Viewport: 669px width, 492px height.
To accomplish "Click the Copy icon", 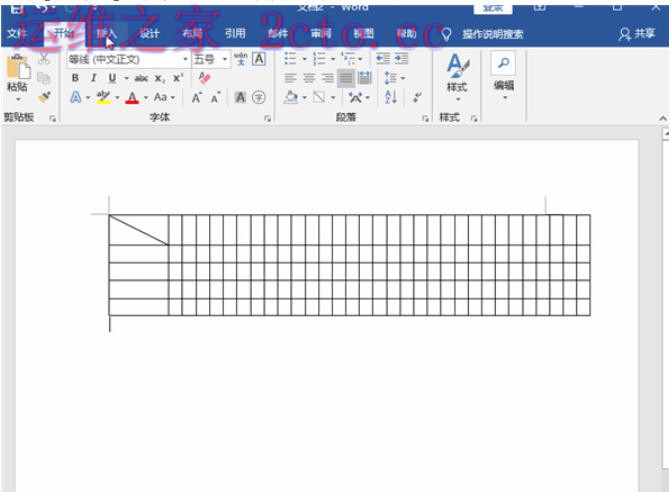I will tap(44, 78).
